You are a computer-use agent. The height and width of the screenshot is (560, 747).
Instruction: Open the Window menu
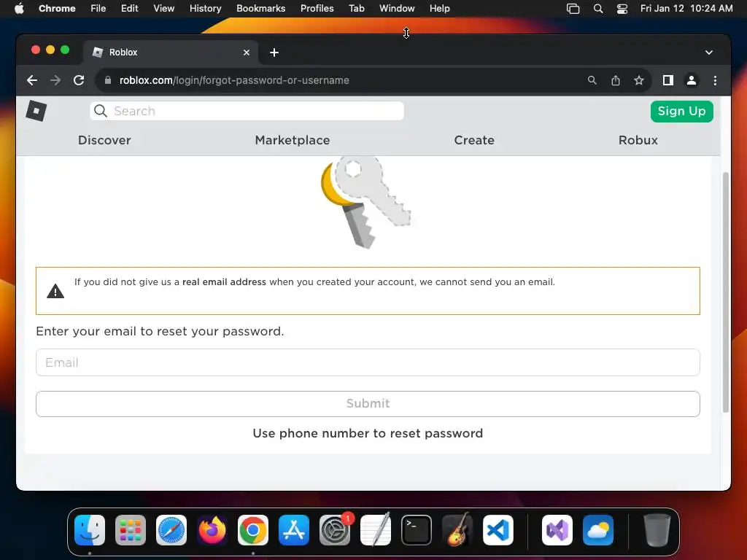point(397,9)
